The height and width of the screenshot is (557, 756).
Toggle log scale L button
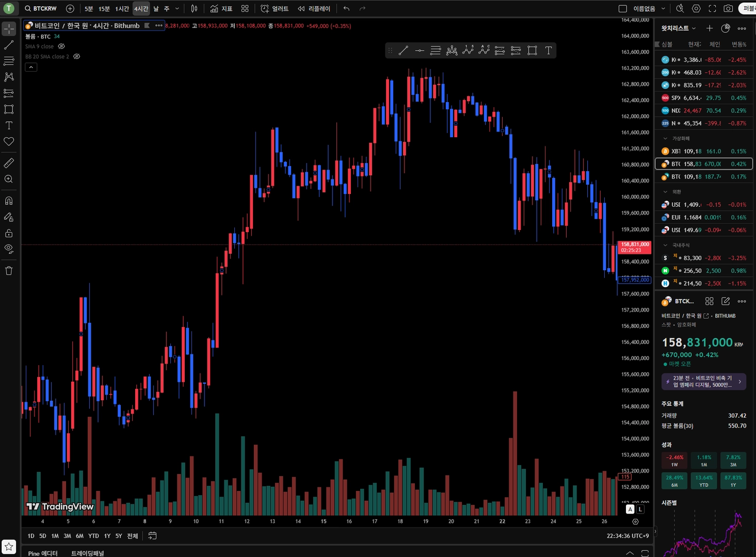point(640,509)
